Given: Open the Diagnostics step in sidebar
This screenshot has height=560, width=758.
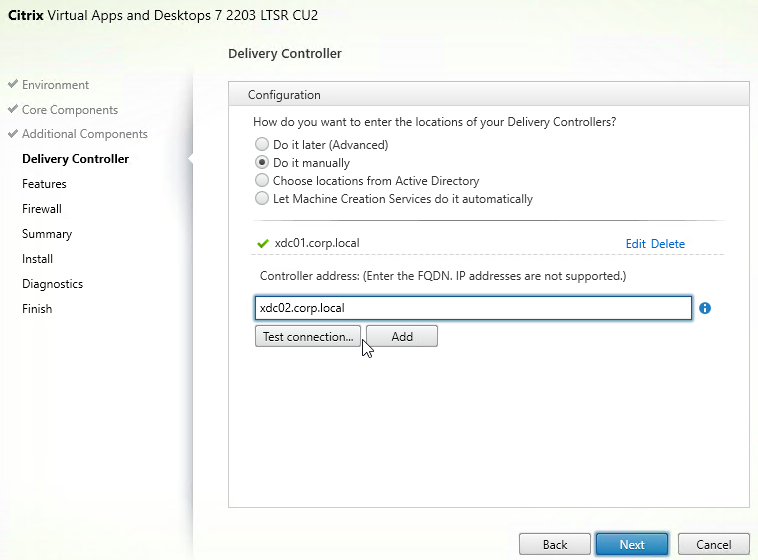Looking at the screenshot, I should pyautogui.click(x=52, y=284).
